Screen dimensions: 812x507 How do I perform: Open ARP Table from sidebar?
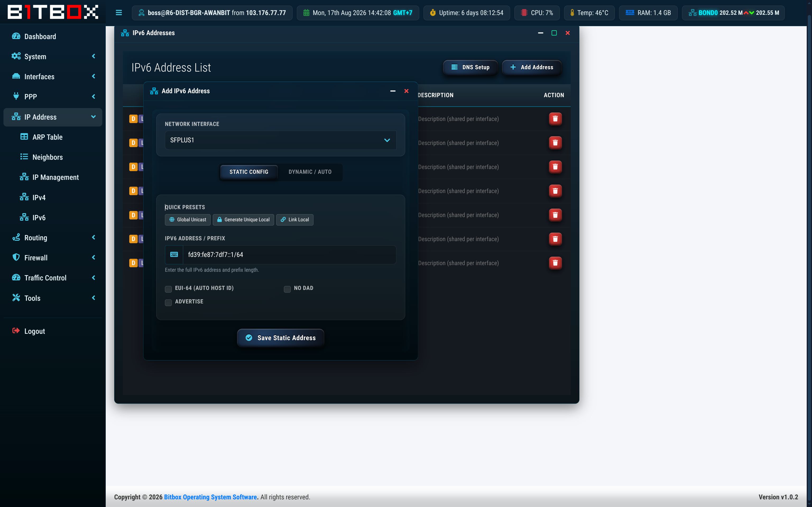coord(47,137)
